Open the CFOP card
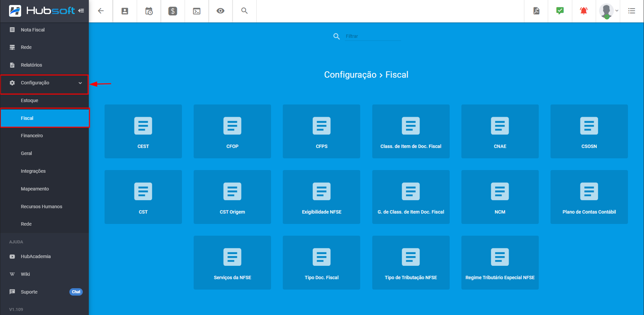The image size is (644, 315). [232, 131]
